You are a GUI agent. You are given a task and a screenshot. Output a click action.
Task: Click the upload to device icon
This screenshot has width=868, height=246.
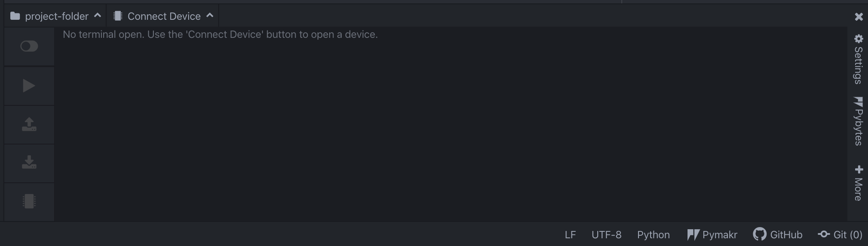29,124
